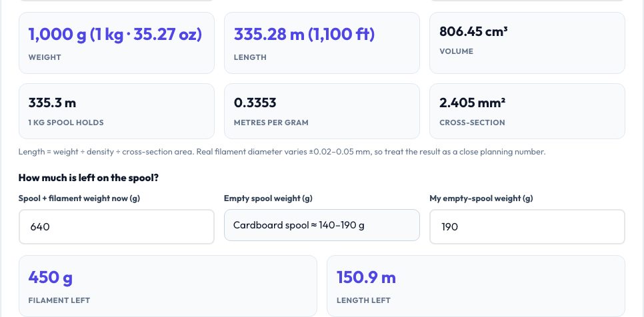Click the FILAMENT LEFT caption
The height and width of the screenshot is (317, 644).
tap(59, 300)
